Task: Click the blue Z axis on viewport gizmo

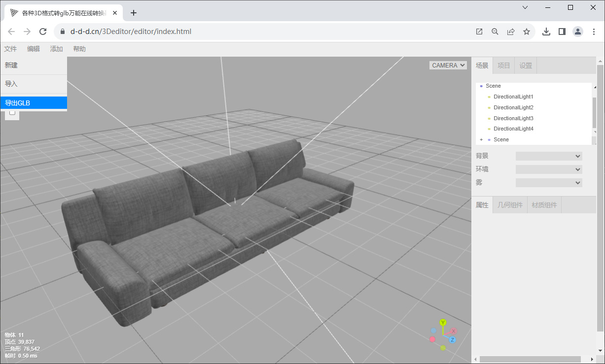Action: (452, 340)
